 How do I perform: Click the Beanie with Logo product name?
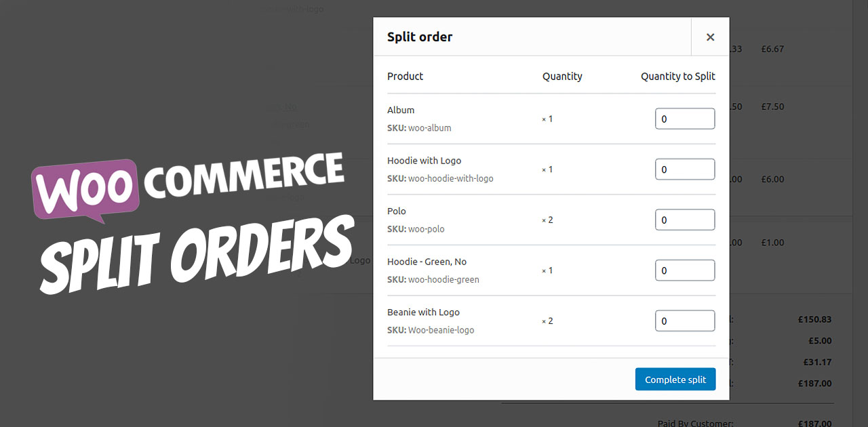423,312
